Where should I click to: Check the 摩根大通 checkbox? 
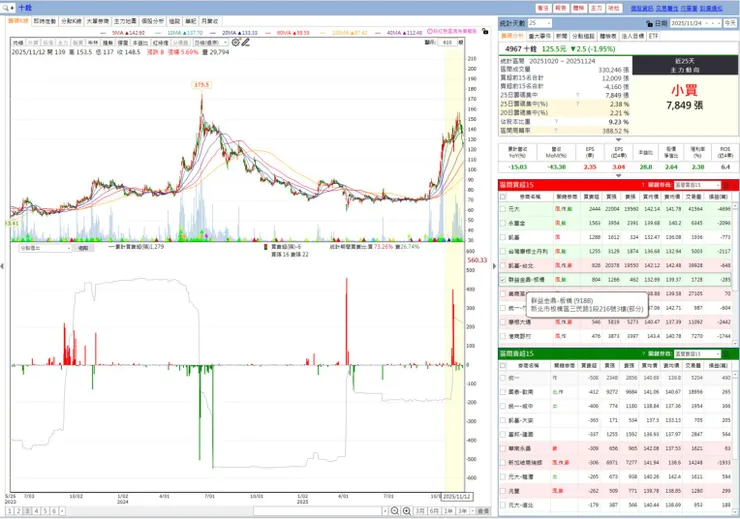click(x=503, y=322)
